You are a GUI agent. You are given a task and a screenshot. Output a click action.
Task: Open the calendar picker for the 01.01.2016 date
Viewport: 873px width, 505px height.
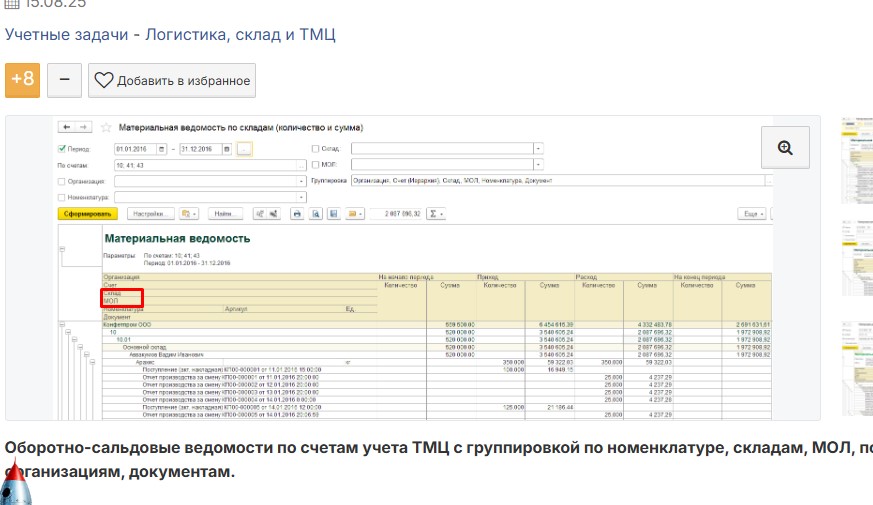point(161,149)
